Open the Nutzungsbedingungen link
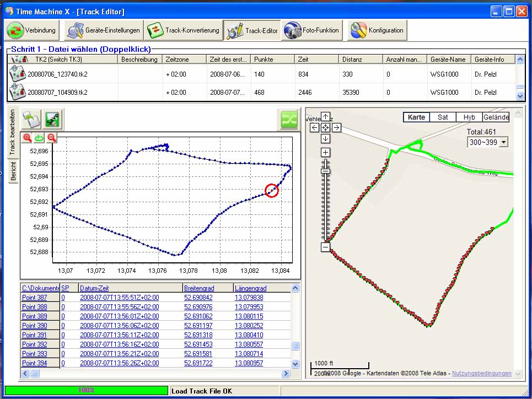 tap(481, 373)
